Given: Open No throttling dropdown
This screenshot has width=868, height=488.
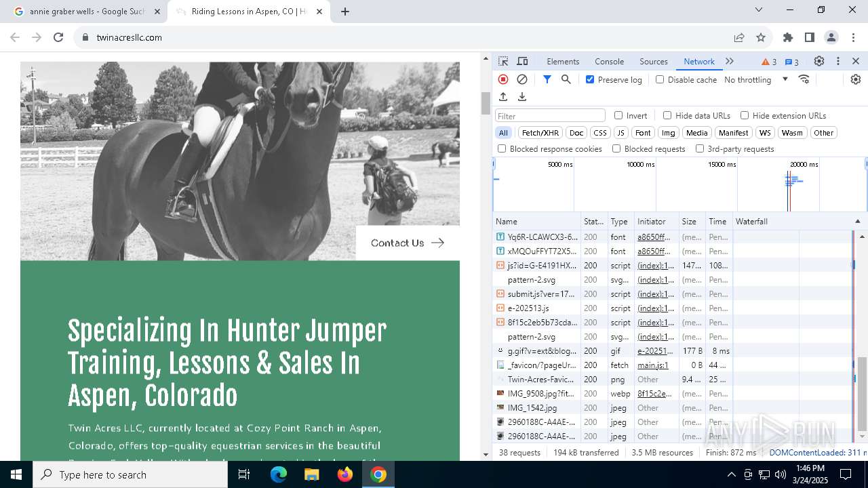Looking at the screenshot, I should coord(756,79).
